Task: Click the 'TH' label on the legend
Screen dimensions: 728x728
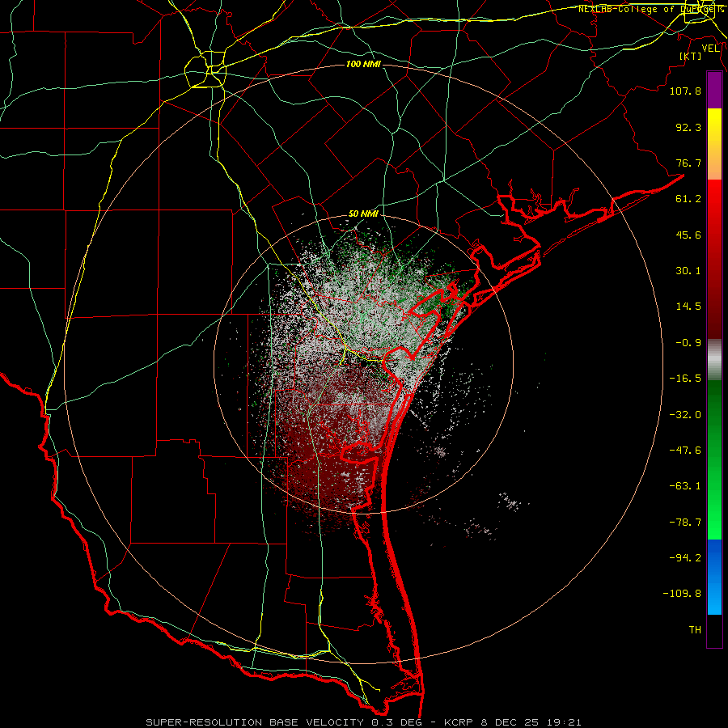Action: 695,630
